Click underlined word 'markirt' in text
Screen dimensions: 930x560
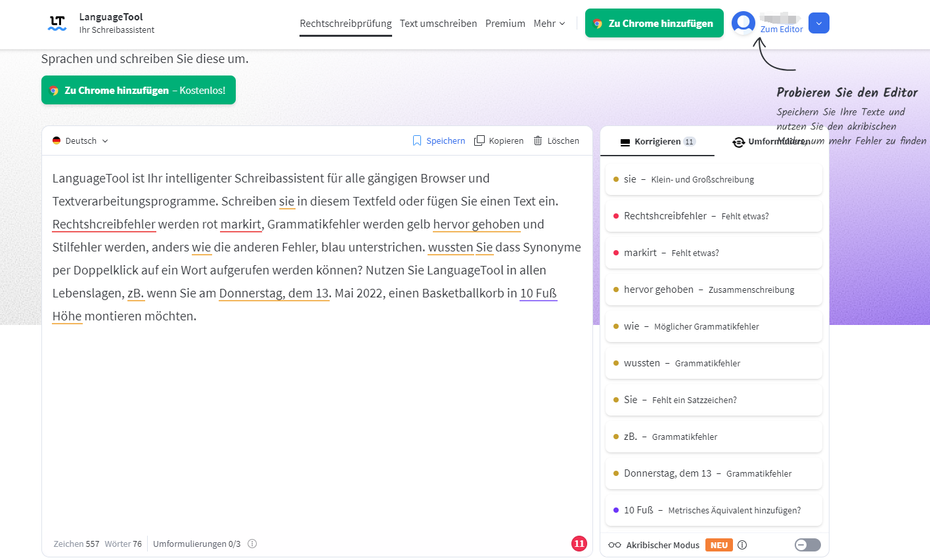(241, 225)
